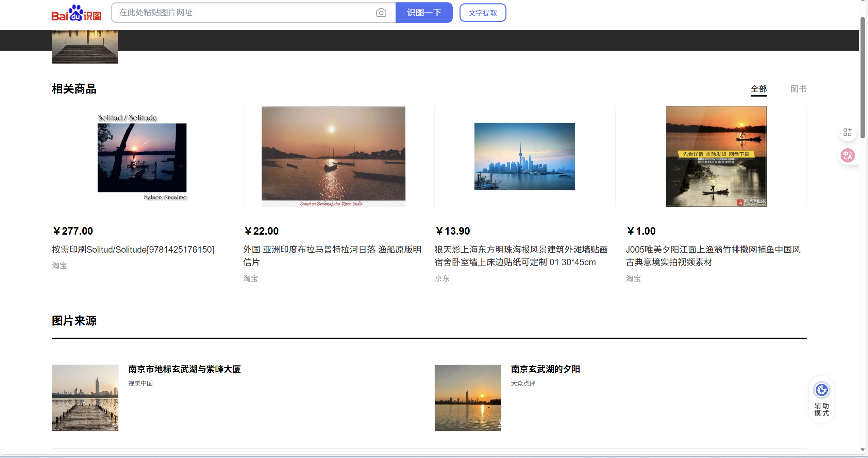The height and width of the screenshot is (458, 868).
Task: Open the 淘宝 source under Solitud product
Action: pos(59,266)
